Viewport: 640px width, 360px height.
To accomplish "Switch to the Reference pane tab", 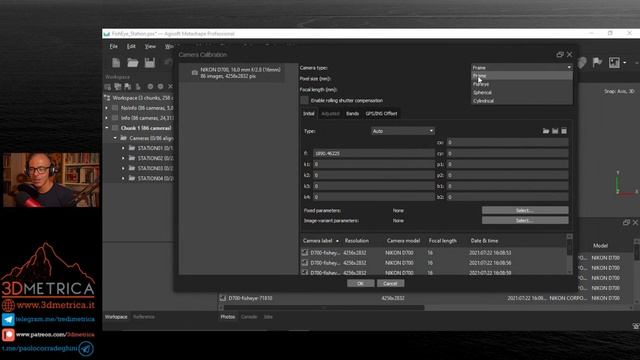I will [144, 317].
